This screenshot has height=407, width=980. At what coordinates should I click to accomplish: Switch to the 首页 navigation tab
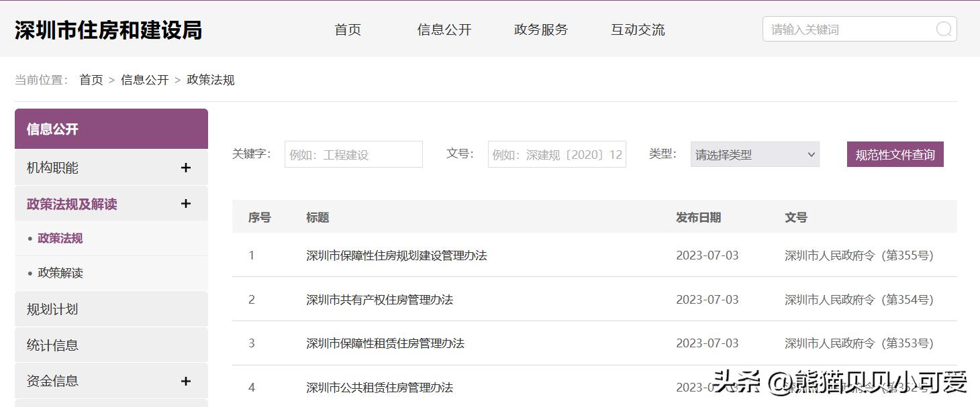[x=347, y=29]
